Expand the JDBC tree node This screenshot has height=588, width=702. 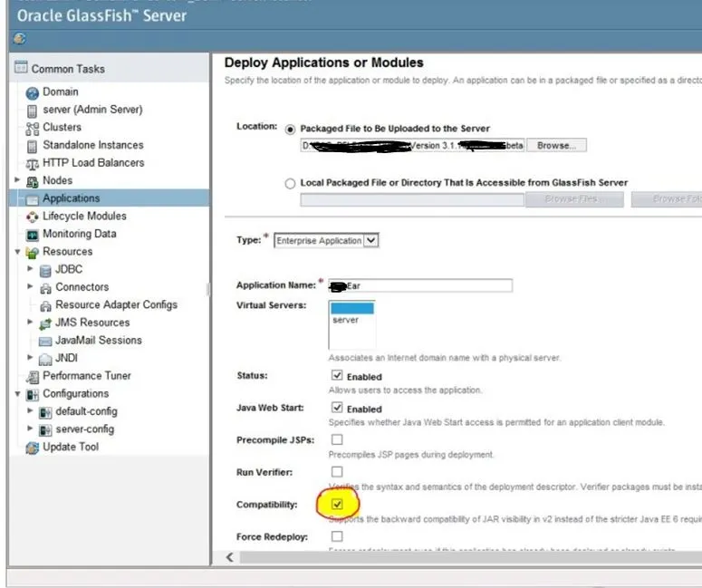pyautogui.click(x=30, y=269)
